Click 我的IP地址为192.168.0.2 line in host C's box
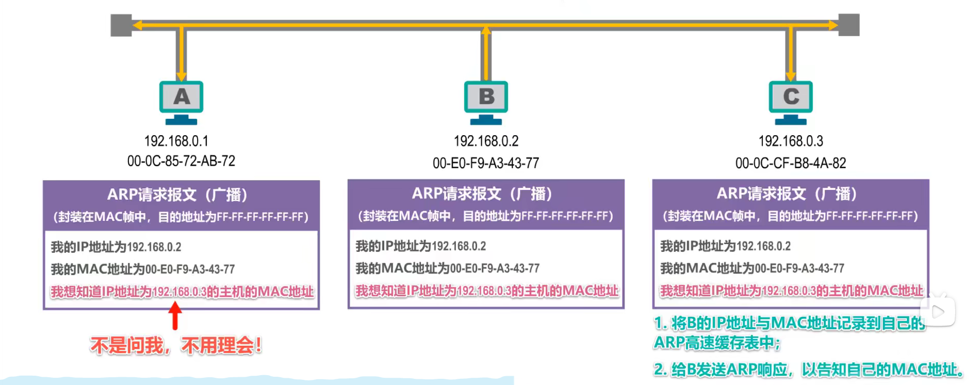Screen dimensions: 980x385 (x=726, y=246)
